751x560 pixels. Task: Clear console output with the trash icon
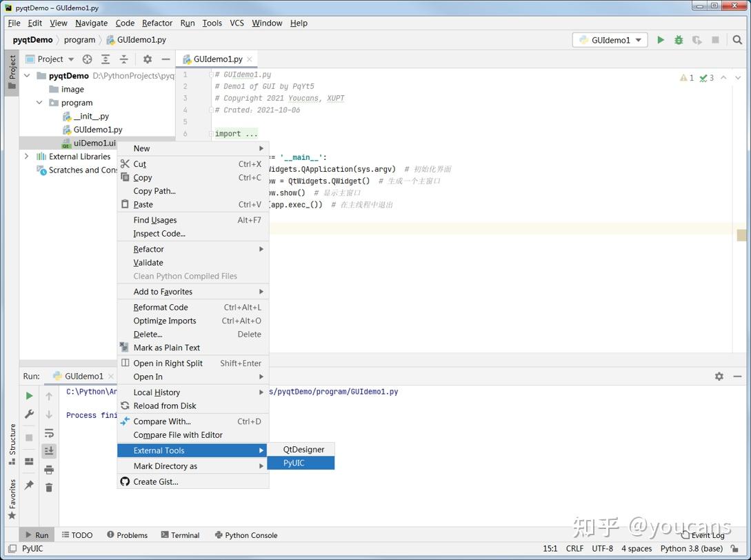(49, 487)
